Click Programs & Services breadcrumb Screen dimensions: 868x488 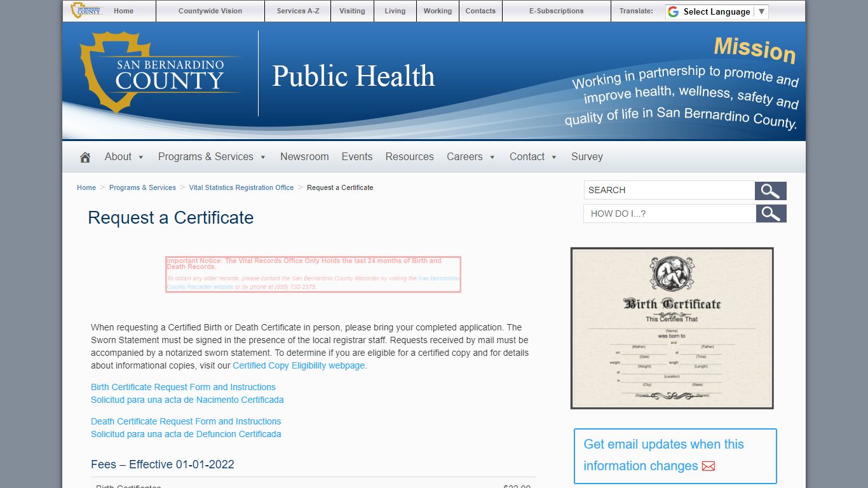tap(142, 187)
